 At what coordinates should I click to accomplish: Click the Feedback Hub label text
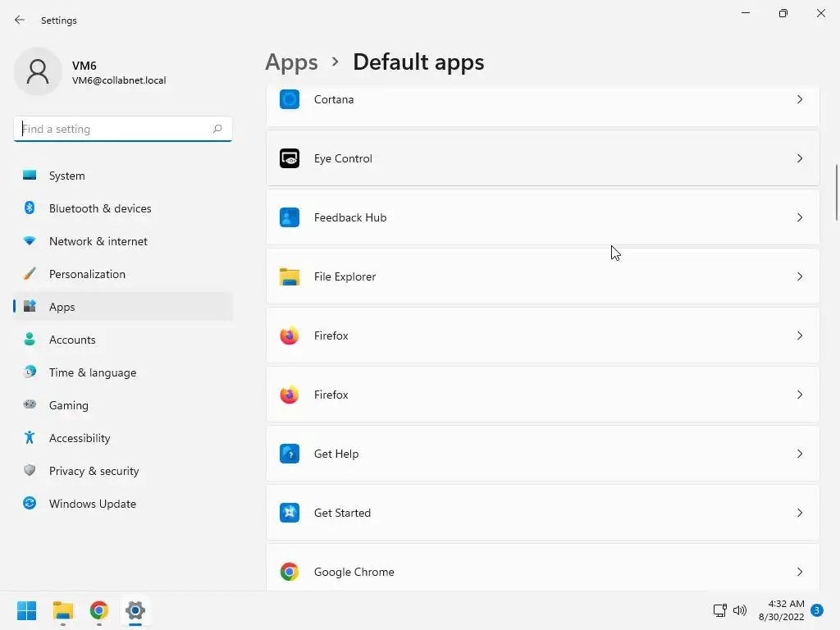[x=349, y=217]
